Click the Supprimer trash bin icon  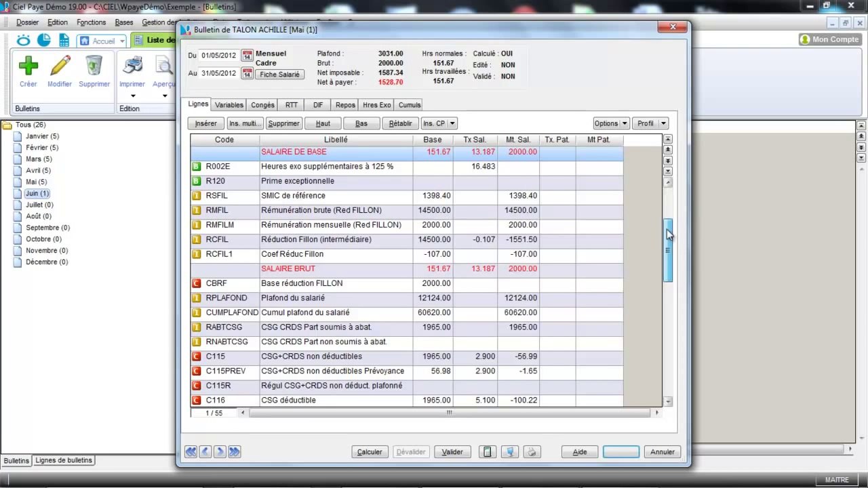point(94,66)
